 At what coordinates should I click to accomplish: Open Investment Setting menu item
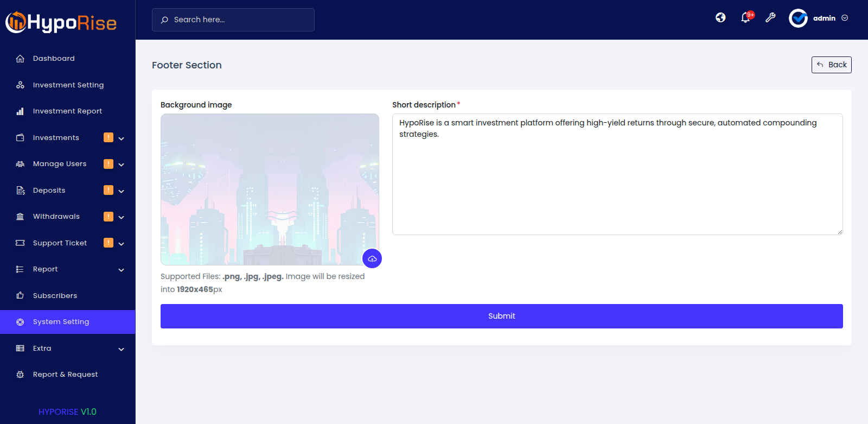pyautogui.click(x=67, y=85)
